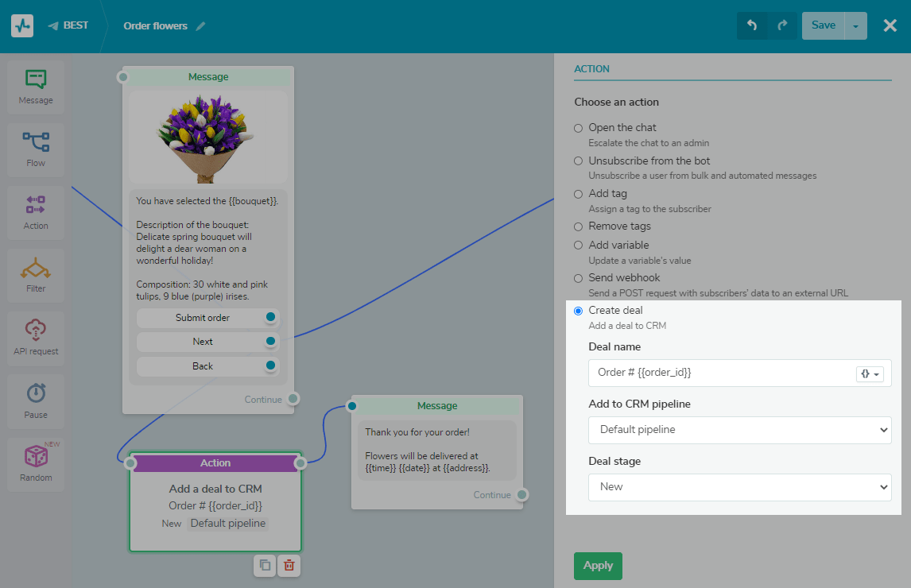Choose the API request element
Viewport: 911px width, 588px height.
click(36, 338)
